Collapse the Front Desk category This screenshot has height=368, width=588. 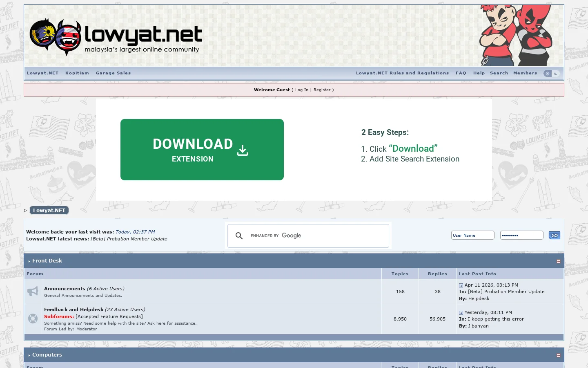click(x=559, y=261)
